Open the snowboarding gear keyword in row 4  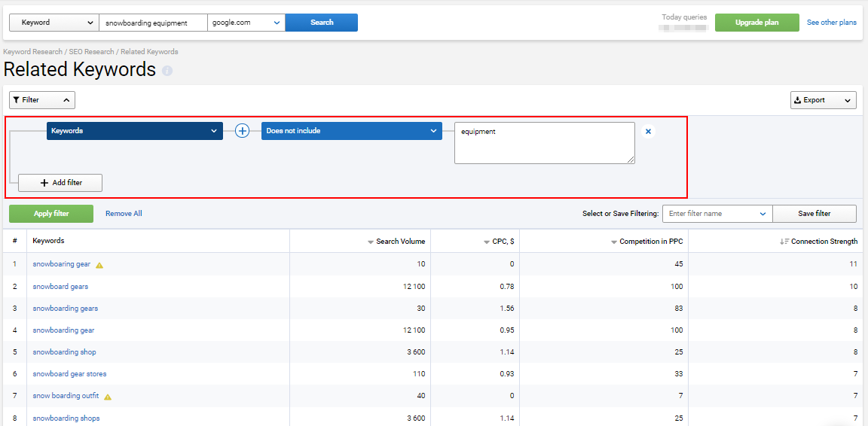point(63,330)
